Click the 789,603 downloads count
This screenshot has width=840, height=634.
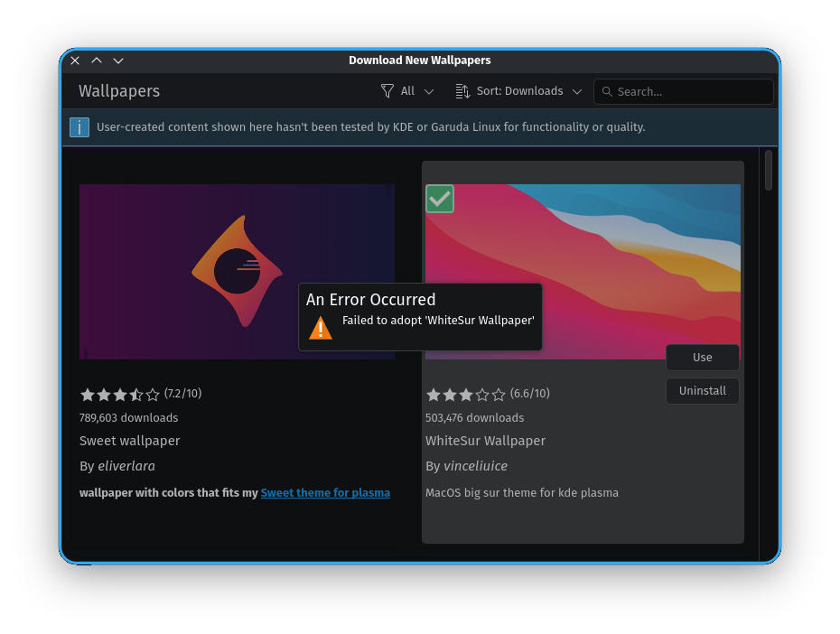pyautogui.click(x=128, y=417)
